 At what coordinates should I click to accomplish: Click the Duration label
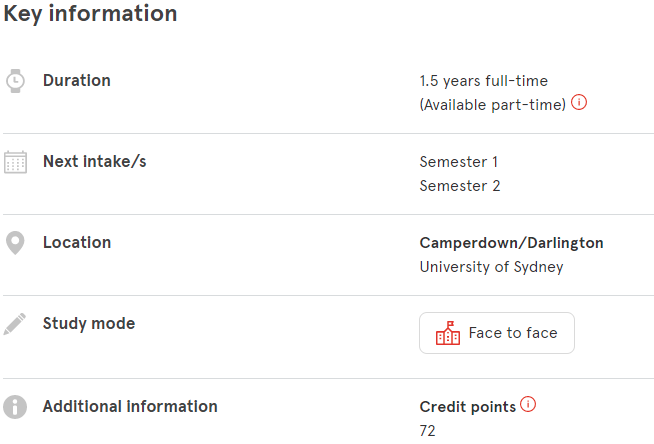point(77,80)
